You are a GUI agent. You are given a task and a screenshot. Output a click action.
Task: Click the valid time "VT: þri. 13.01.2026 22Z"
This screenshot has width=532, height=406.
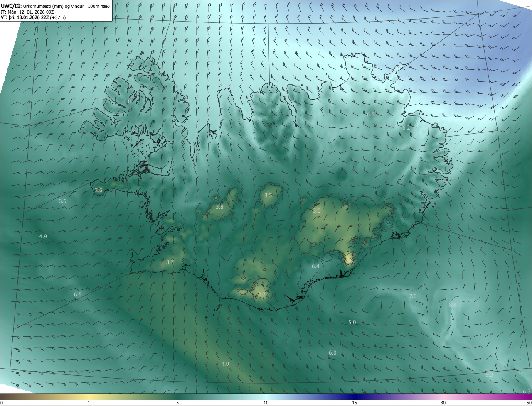(x=25, y=17)
